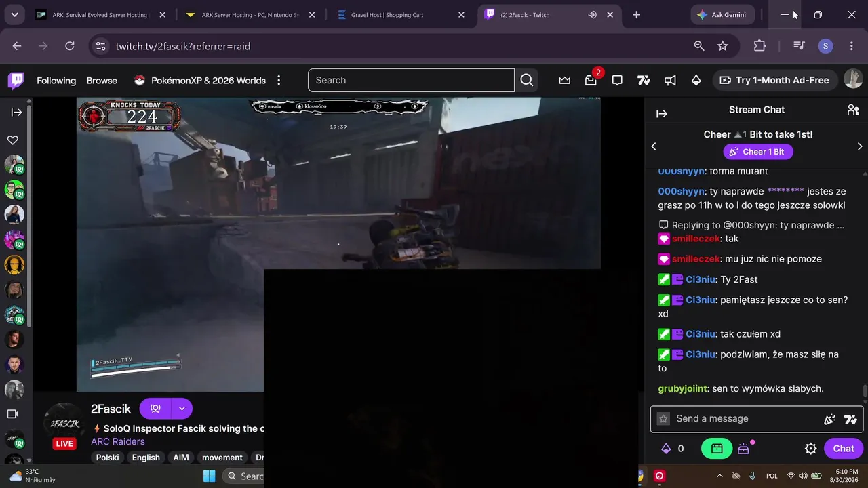Send the message with the Chat button
Viewport: 868px width, 488px height.
pos(844,448)
